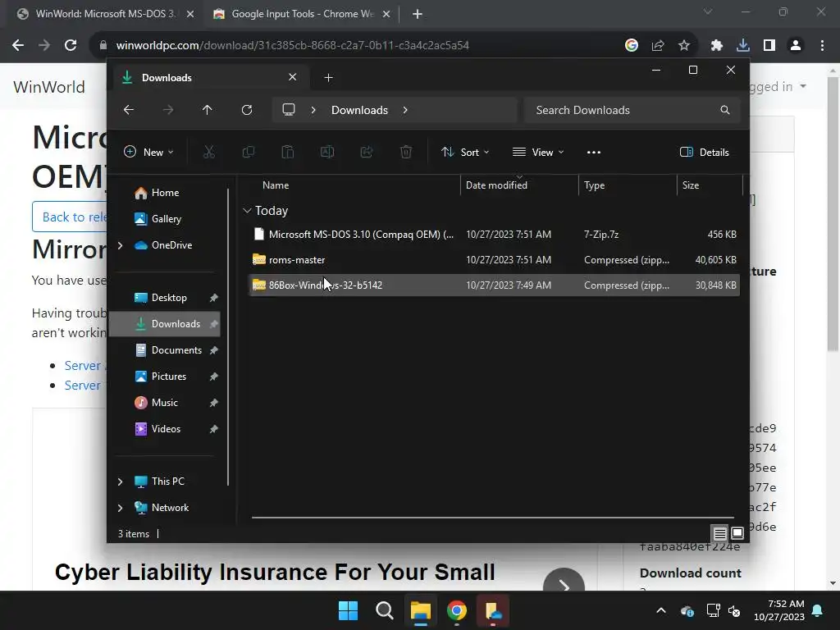Viewport: 840px width, 630px height.
Task: Switch to Google Input Tools Chrome tab
Action: click(302, 14)
